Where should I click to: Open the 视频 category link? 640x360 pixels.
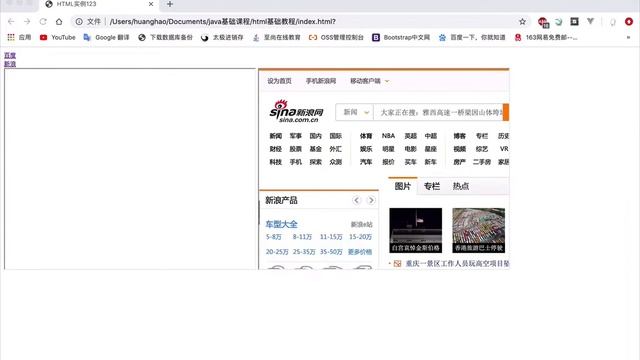(460, 149)
